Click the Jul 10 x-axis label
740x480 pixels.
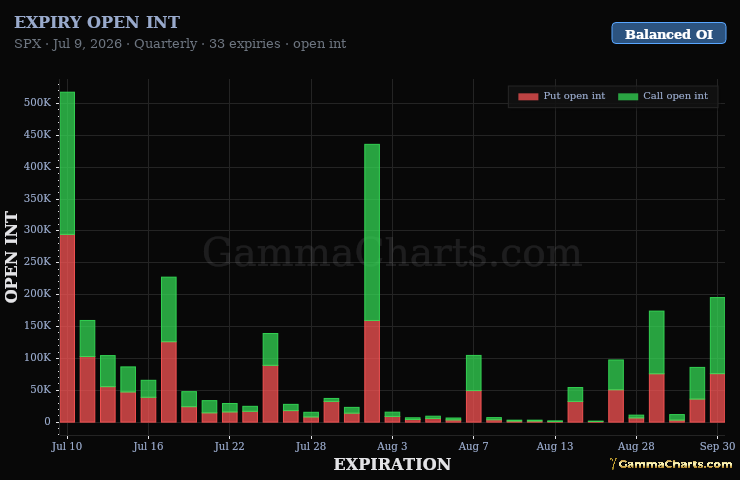67,446
